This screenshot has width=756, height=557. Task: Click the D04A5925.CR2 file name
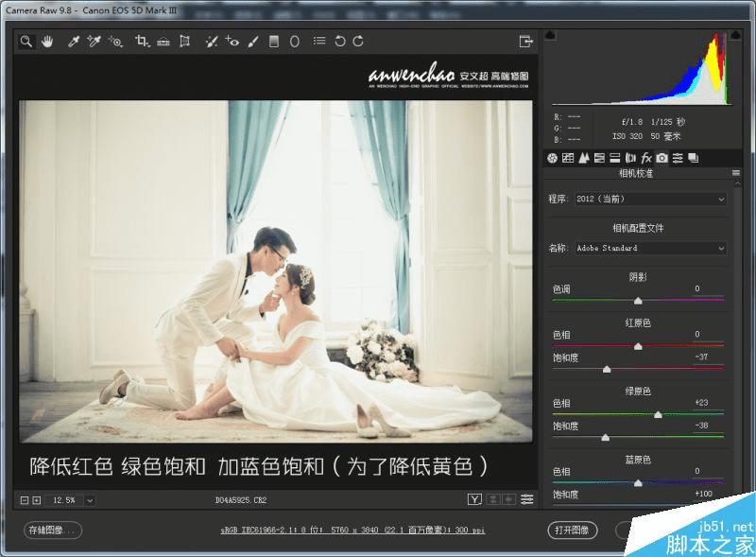[241, 500]
